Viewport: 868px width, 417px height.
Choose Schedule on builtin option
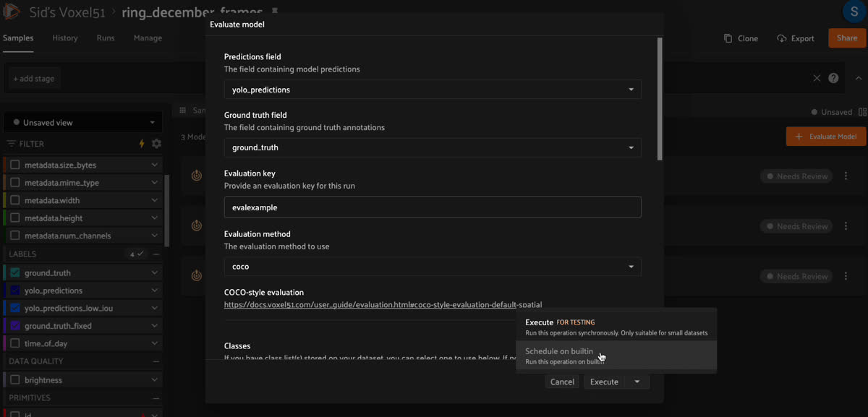pos(616,356)
